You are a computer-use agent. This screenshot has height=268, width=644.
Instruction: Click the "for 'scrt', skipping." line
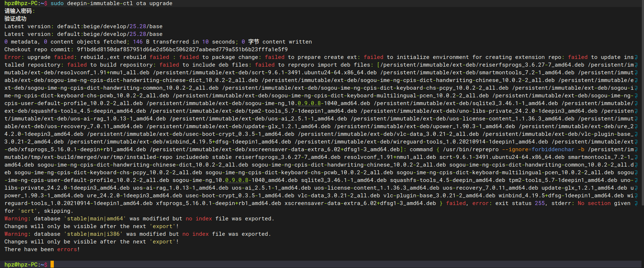[39, 211]
